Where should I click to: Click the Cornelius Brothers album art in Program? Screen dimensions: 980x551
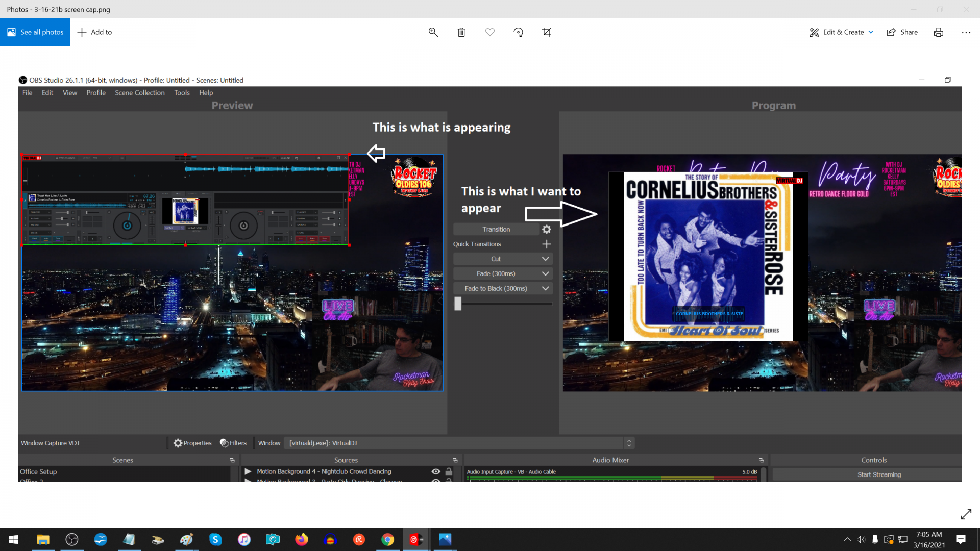pos(708,257)
